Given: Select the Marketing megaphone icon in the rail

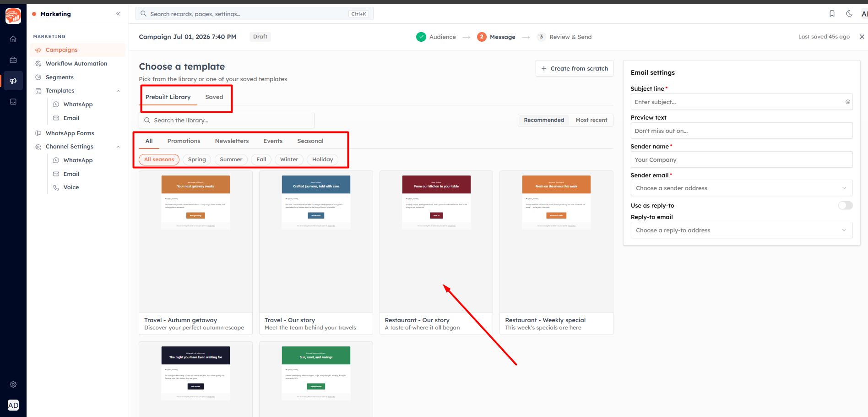Looking at the screenshot, I should (x=13, y=81).
